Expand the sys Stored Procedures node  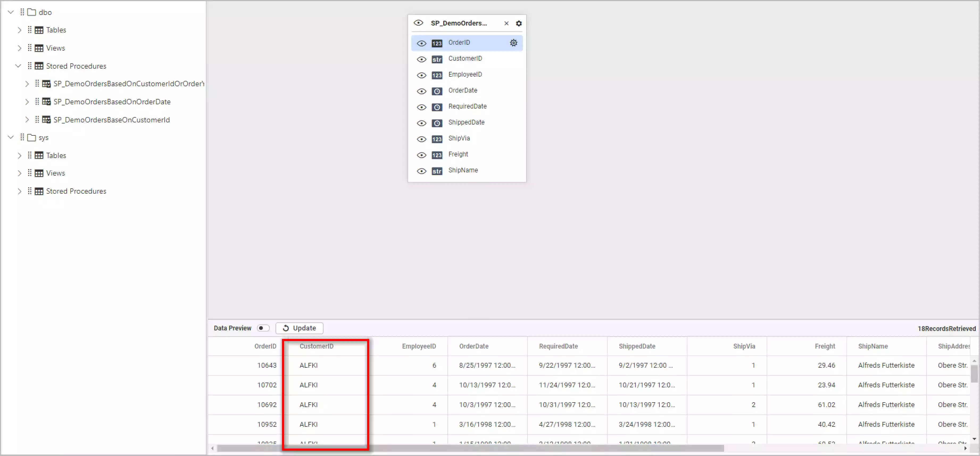[19, 191]
